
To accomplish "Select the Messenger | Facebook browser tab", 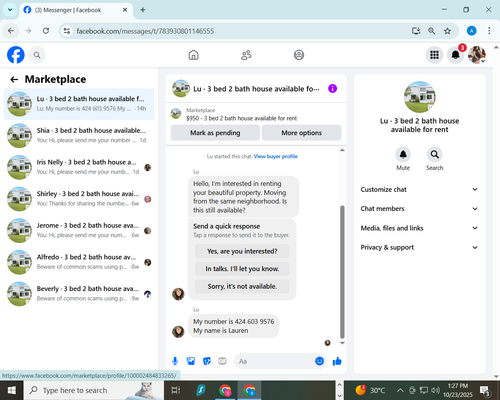I will 76,10.
